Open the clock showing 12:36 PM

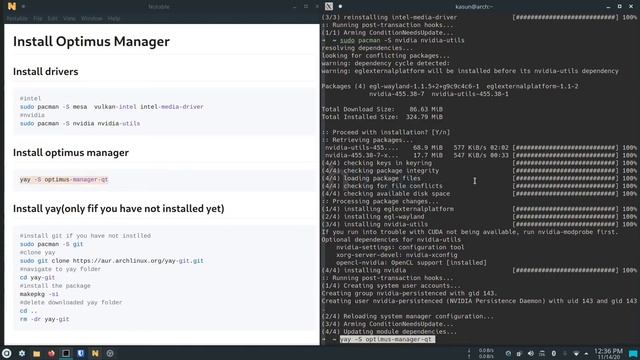(608, 353)
